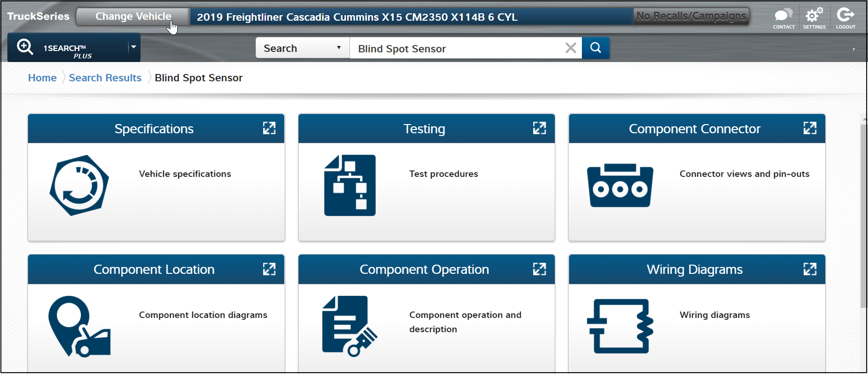The image size is (868, 374).
Task: Click the Specifications gauge icon
Action: (x=79, y=185)
